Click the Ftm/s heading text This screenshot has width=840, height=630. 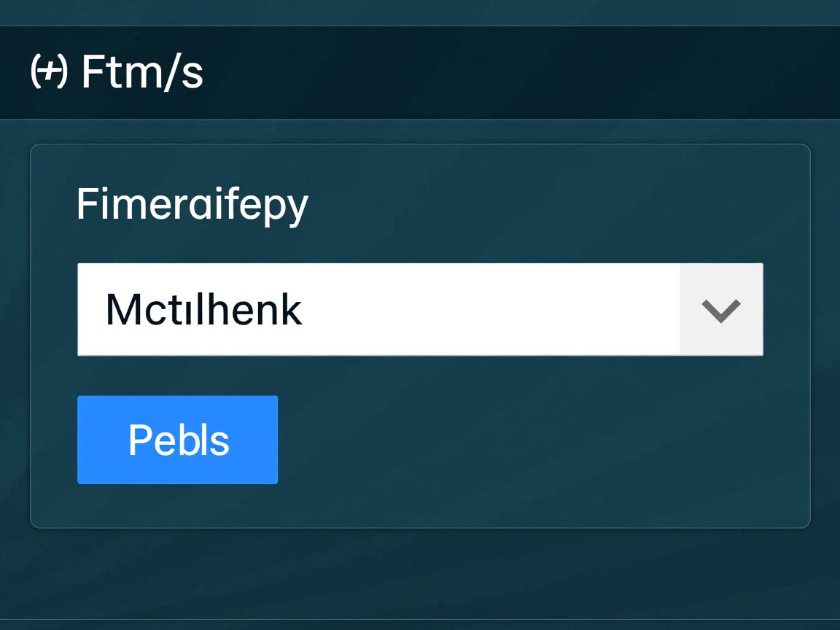(x=142, y=72)
